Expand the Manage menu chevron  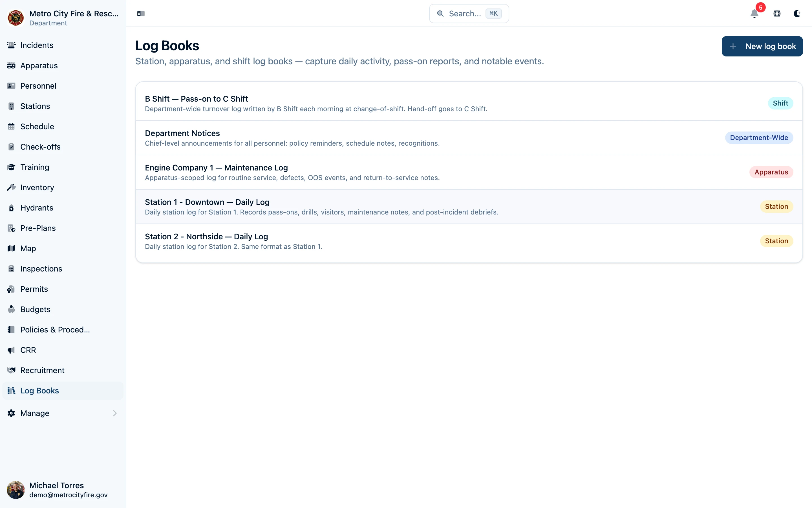pos(115,413)
